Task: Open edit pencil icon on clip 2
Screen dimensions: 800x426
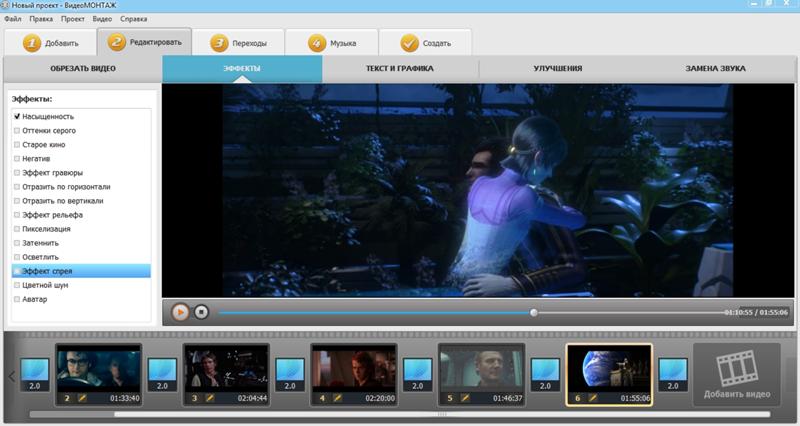Action: (x=82, y=398)
